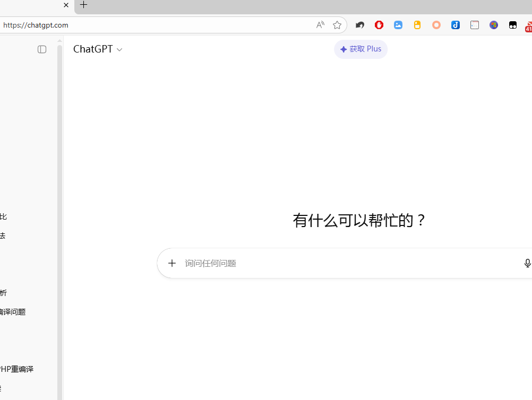The height and width of the screenshot is (400, 532).
Task: Open the chat history ending in PHP重编译
Action: point(16,369)
